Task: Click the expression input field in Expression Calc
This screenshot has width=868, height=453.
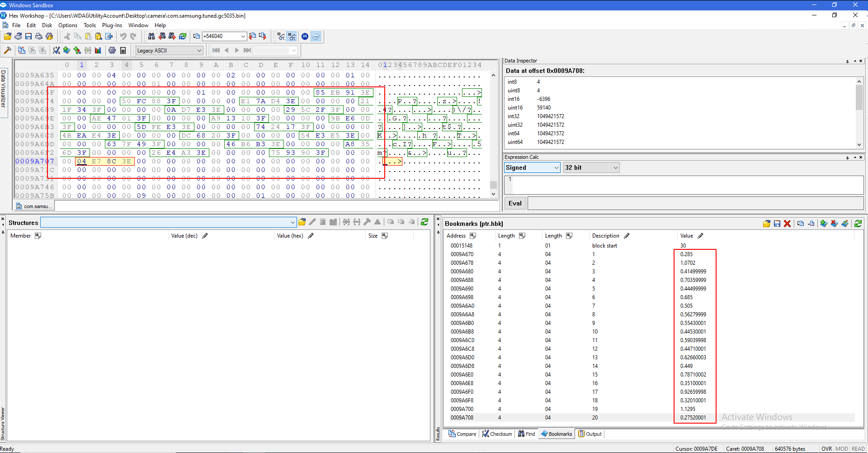Action: tap(684, 185)
